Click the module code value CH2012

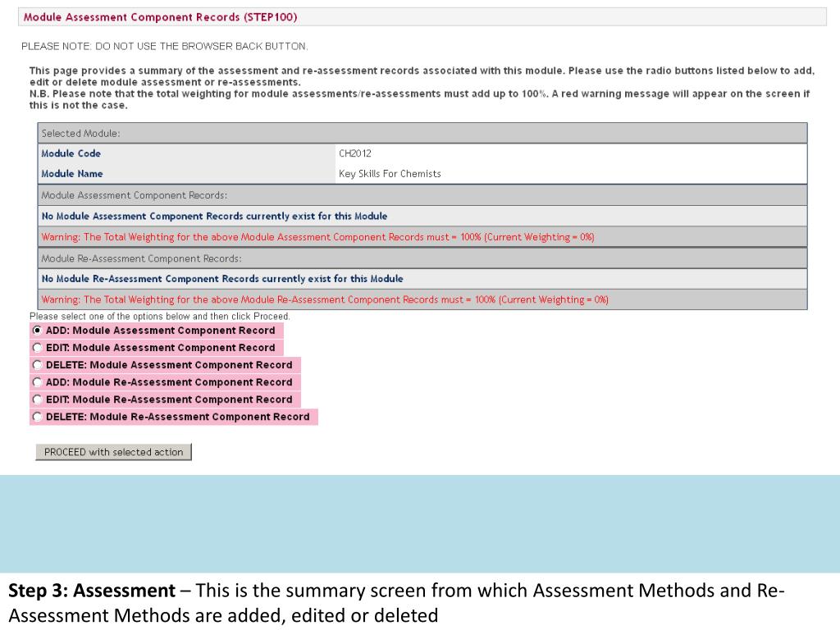click(354, 153)
